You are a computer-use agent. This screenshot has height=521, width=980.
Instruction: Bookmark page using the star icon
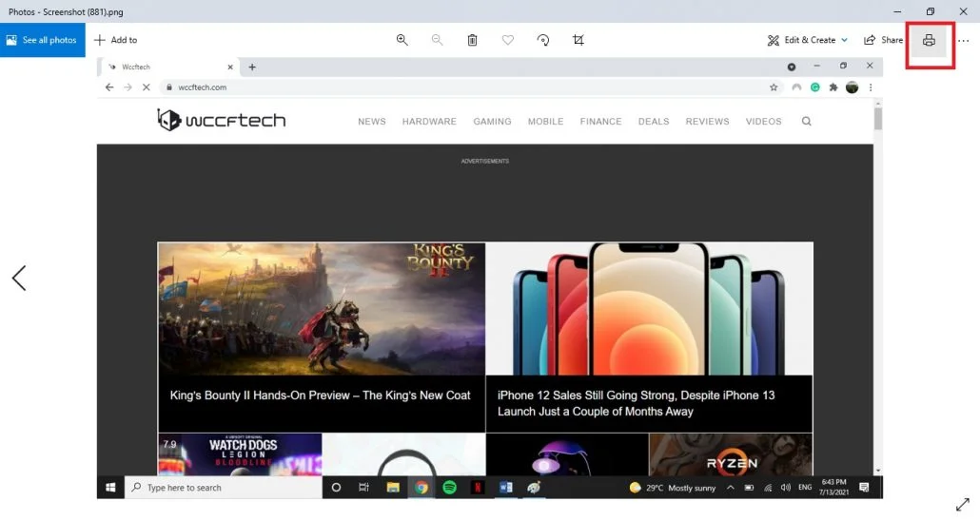[x=774, y=87]
